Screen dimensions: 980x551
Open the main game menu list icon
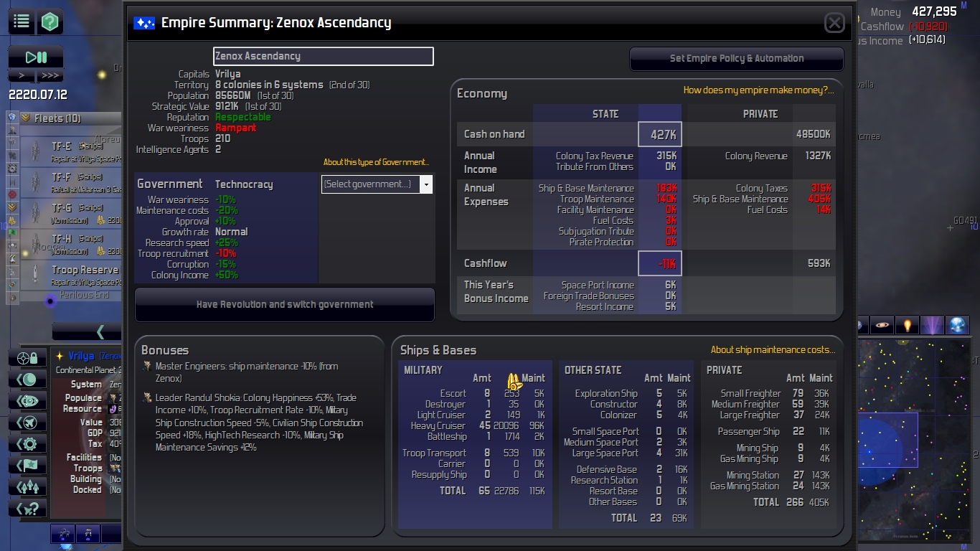pos(22,22)
